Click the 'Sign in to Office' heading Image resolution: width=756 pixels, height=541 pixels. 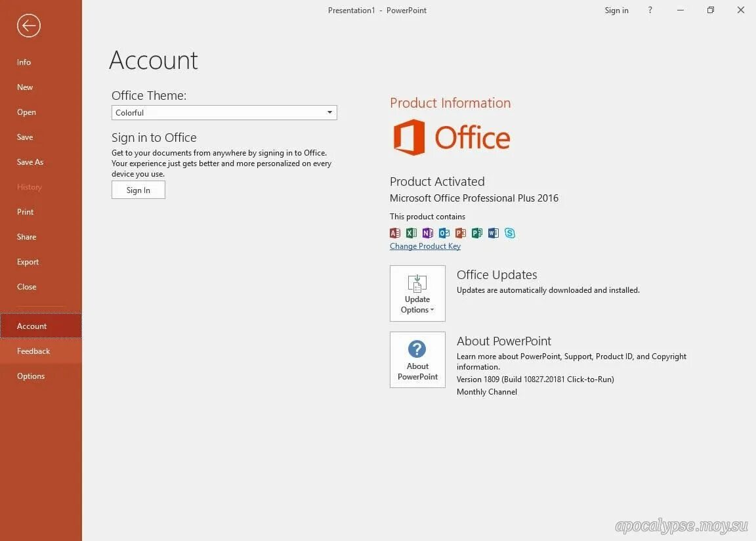pos(154,137)
